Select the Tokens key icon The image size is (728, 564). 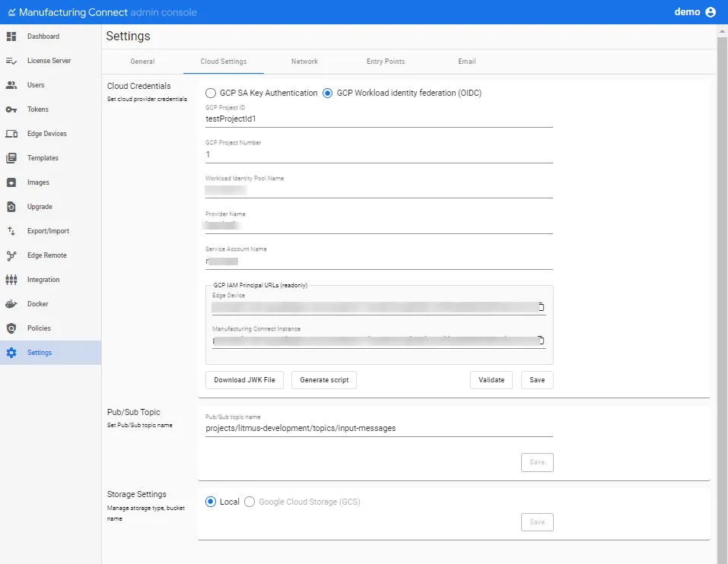pos(11,109)
